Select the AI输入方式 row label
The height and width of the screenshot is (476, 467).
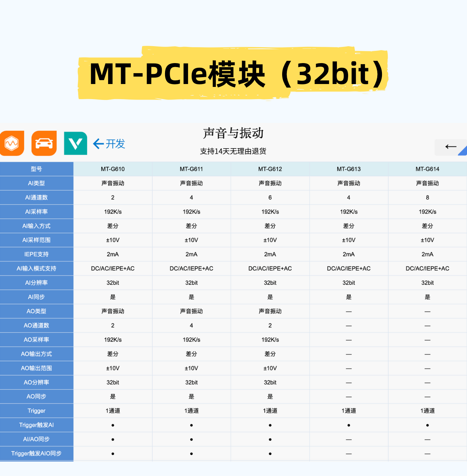[36, 226]
